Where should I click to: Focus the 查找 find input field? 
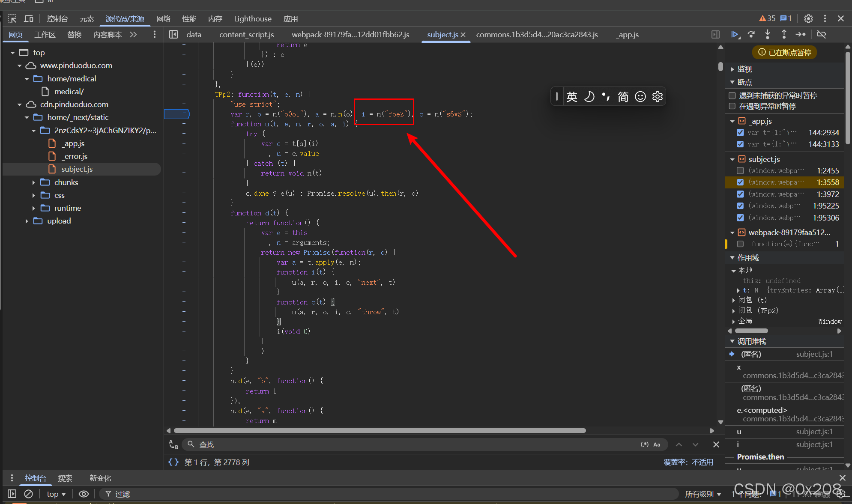pos(411,444)
